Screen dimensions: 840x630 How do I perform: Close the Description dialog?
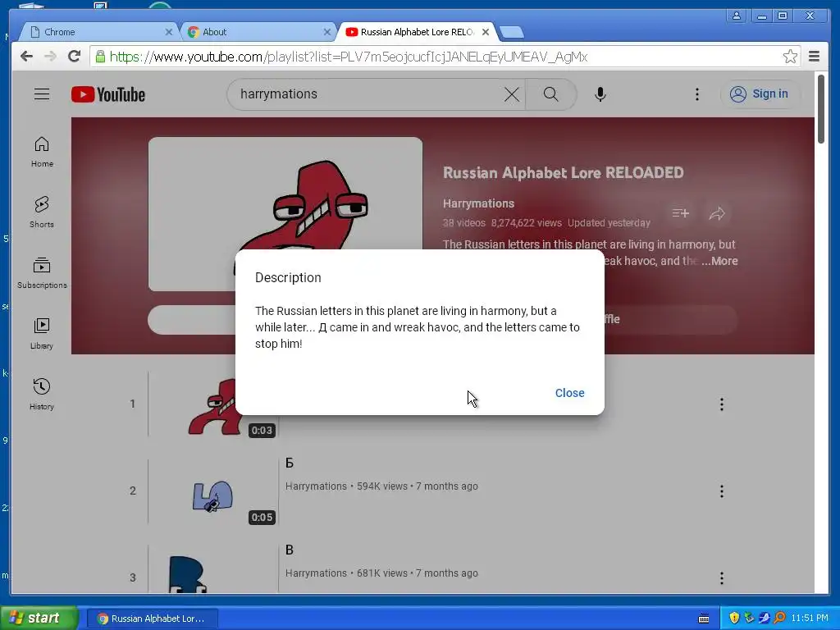[569, 393]
